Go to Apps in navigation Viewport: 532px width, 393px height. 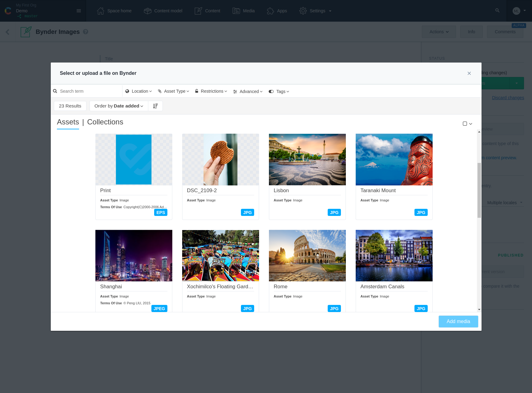tap(277, 11)
